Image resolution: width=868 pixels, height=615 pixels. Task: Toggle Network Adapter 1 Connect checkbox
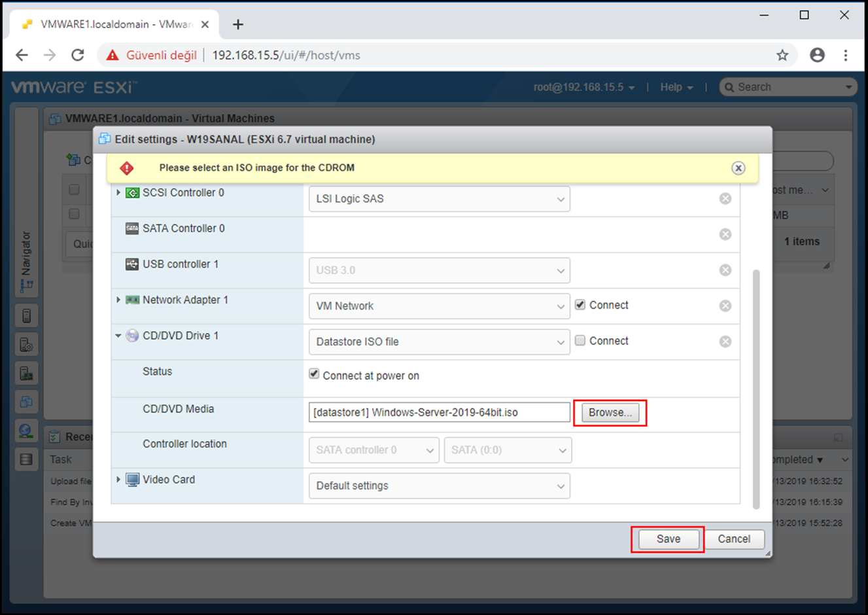pos(580,304)
